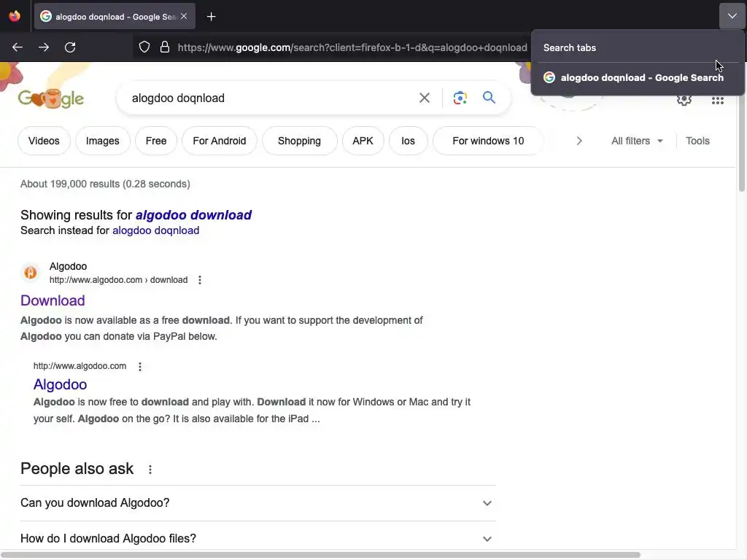
Task: Expand Can you download Algodoo? question
Action: [258, 503]
